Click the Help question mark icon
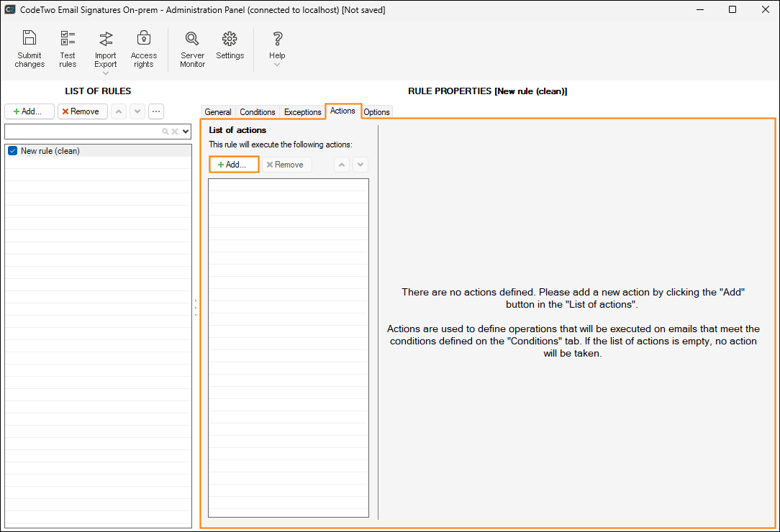780x532 pixels. coord(277,39)
